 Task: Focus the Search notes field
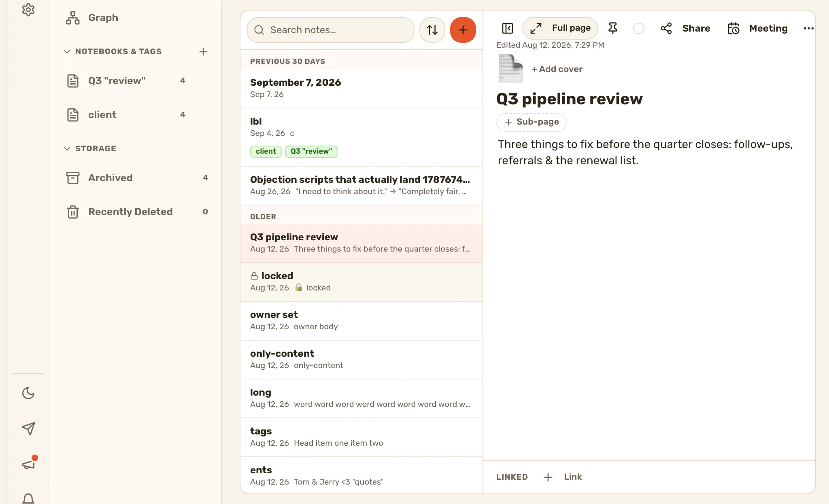(x=331, y=30)
